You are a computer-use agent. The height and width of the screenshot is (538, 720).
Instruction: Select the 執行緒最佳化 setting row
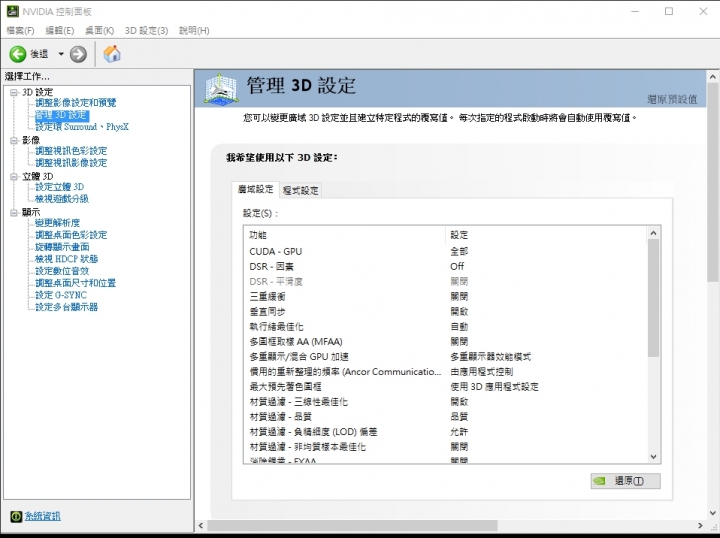click(x=445, y=327)
